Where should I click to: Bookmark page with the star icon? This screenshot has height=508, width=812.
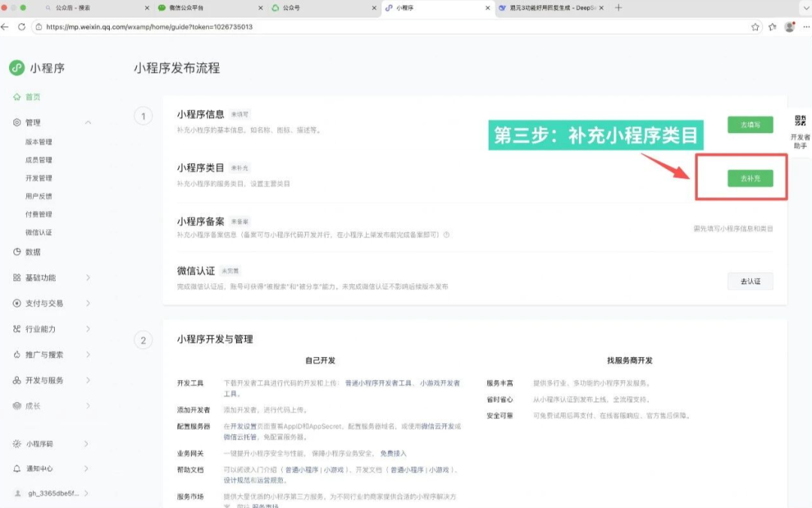[755, 27]
